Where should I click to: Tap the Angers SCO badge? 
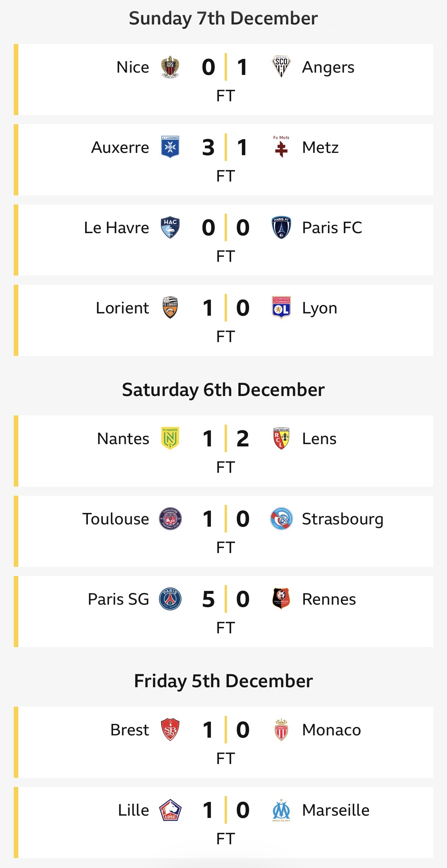[281, 67]
